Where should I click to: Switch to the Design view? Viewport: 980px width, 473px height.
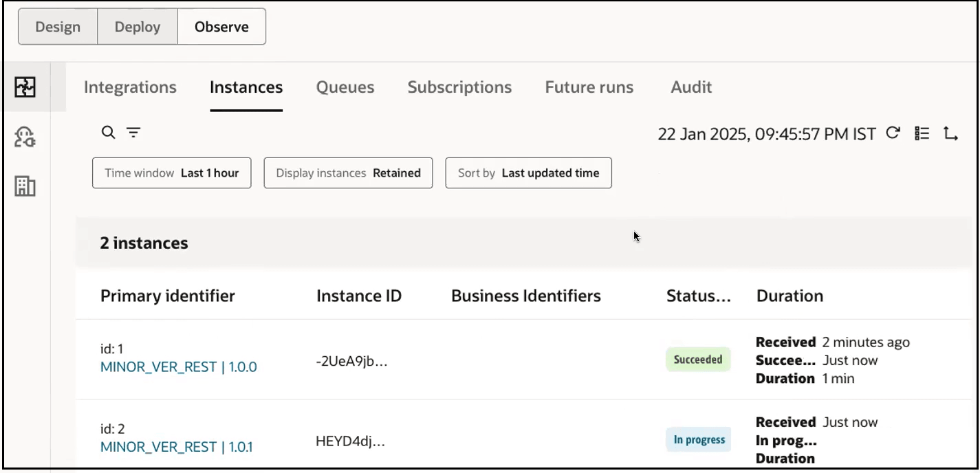point(58,26)
